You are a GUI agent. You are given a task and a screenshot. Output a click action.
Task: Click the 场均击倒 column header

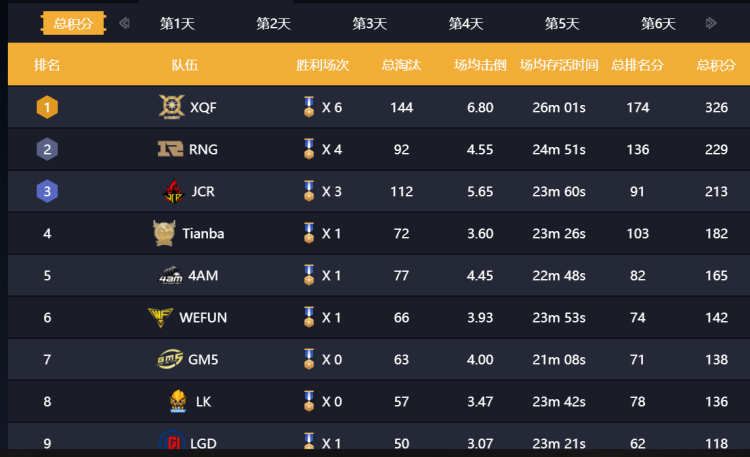(x=480, y=65)
